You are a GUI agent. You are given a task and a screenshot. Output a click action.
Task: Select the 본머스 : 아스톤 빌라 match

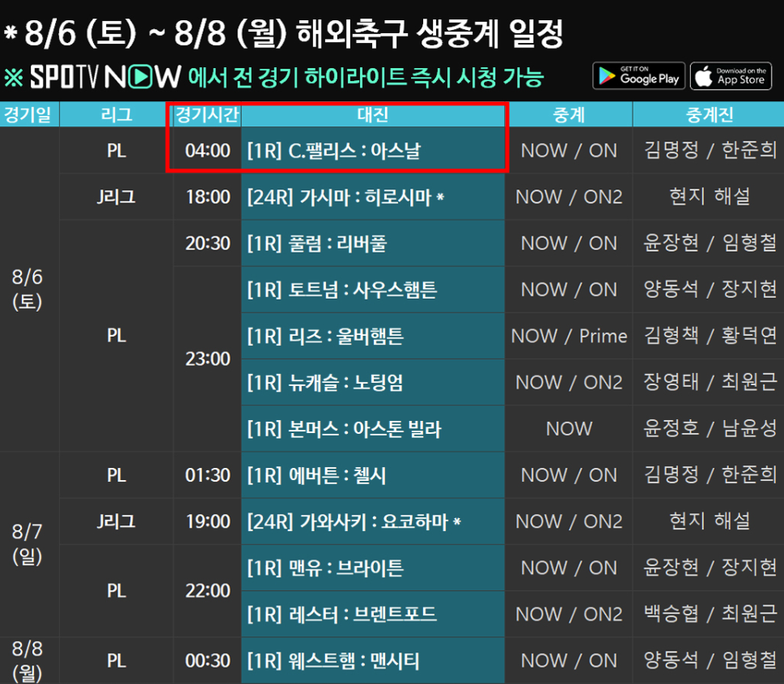point(372,429)
